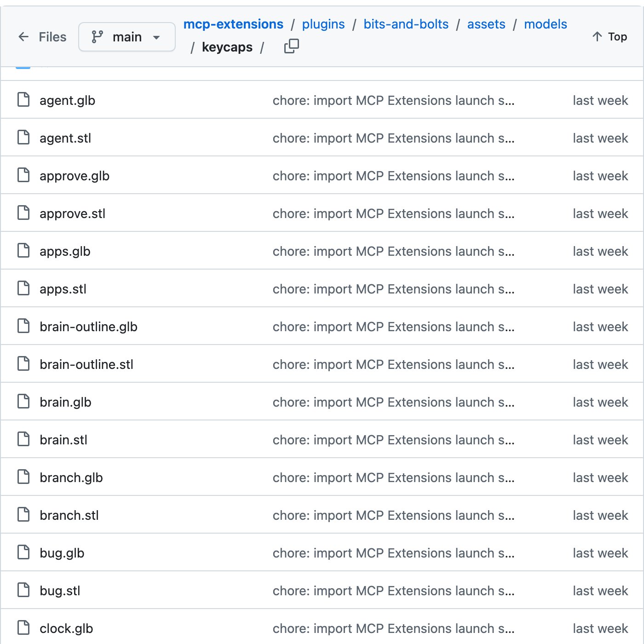
Task: Click the file icon for brain-outline.glb
Action: pyautogui.click(x=23, y=326)
